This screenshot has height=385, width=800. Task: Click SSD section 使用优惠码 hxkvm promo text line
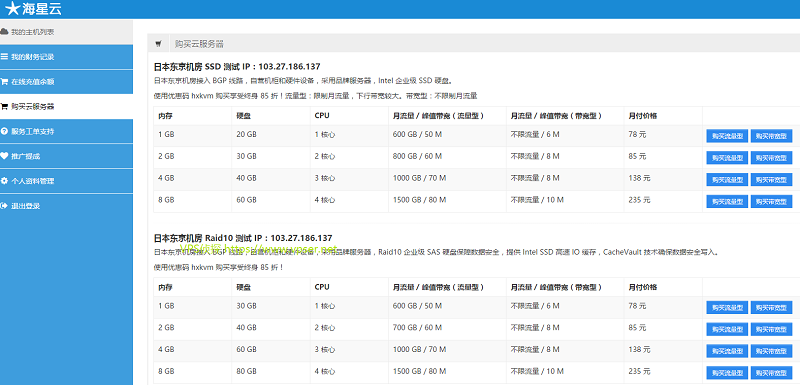315,96
